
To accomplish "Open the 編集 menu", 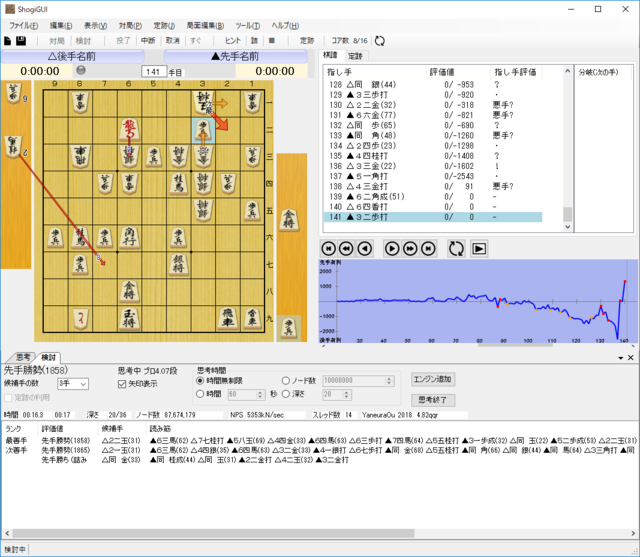I will (x=61, y=26).
